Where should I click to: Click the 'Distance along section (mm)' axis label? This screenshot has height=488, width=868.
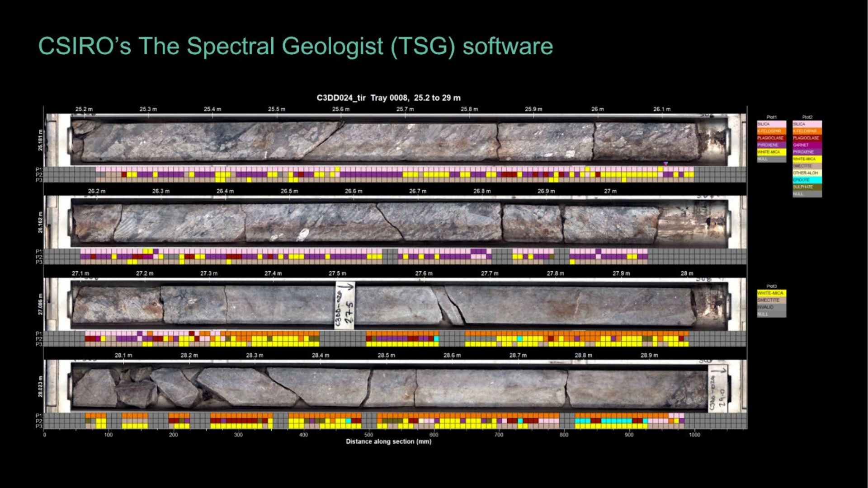[x=388, y=441]
